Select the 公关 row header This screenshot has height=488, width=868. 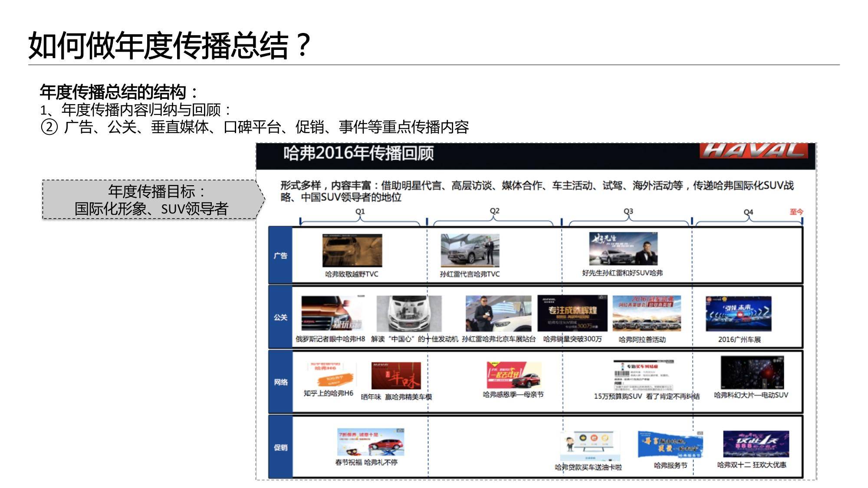click(280, 317)
